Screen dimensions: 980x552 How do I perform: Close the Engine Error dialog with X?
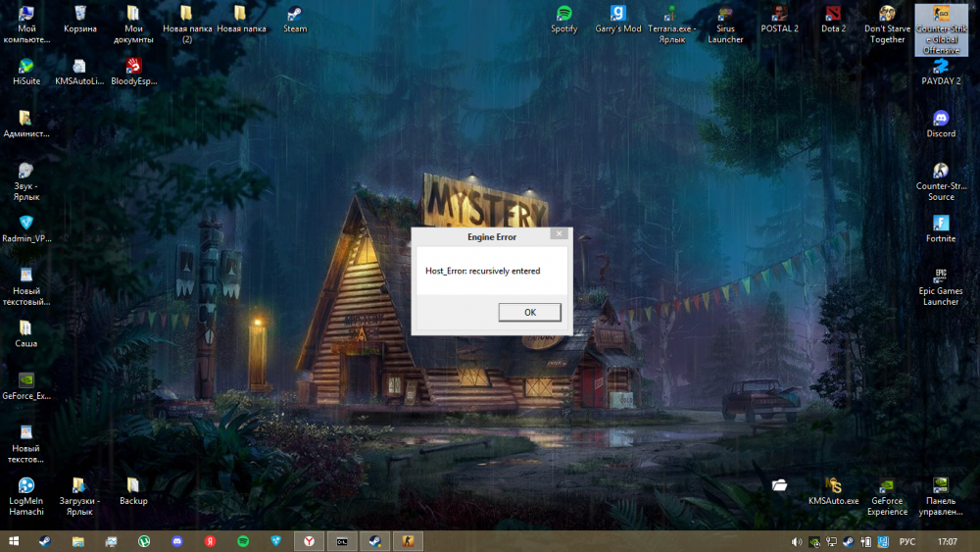pyautogui.click(x=560, y=233)
